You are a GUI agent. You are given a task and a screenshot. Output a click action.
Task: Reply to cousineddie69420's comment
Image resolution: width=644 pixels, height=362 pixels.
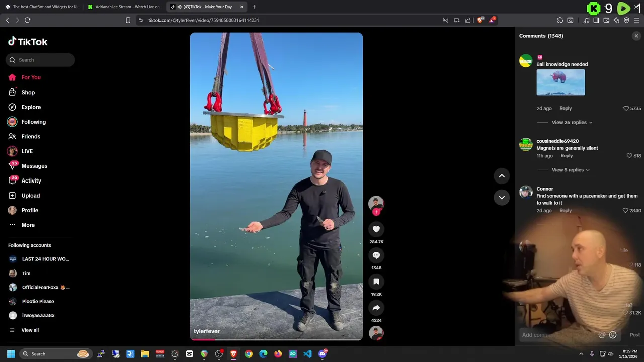(567, 156)
